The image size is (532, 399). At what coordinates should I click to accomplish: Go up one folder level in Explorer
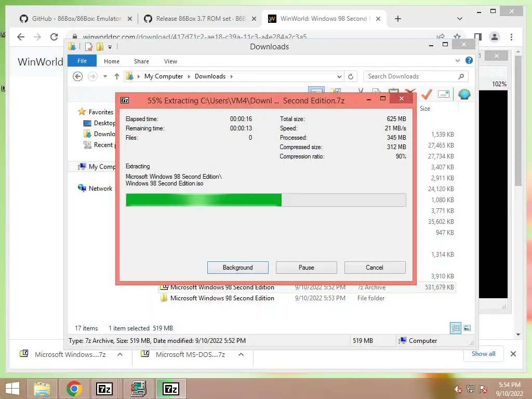click(x=117, y=76)
